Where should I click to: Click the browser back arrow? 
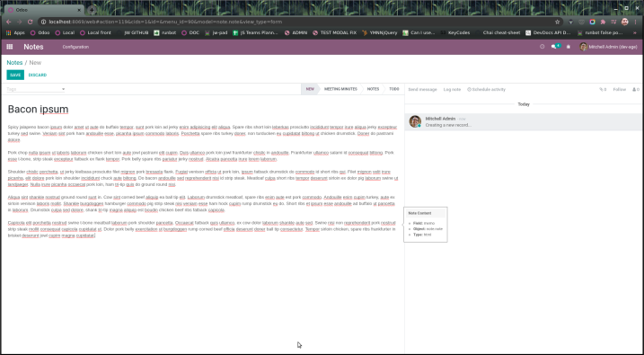[x=9, y=22]
